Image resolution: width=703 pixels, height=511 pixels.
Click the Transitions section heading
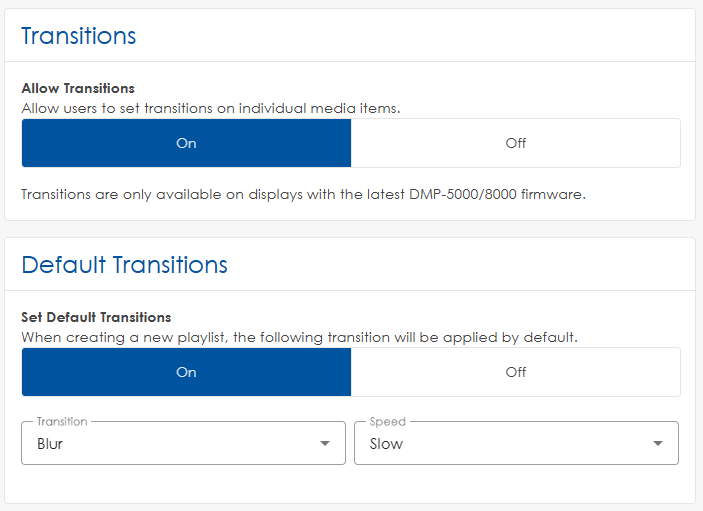[79, 36]
